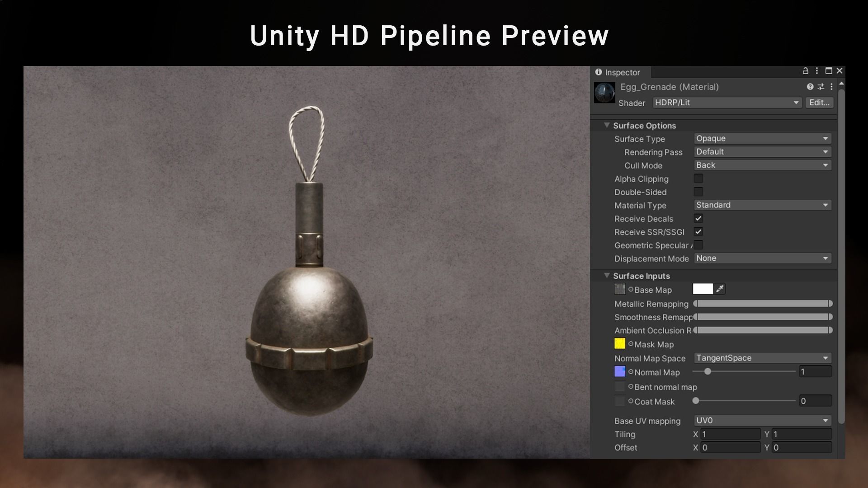Screen dimensions: 868x488
Task: Disable Receive SSR/SSGI checkbox
Action: [x=698, y=232]
